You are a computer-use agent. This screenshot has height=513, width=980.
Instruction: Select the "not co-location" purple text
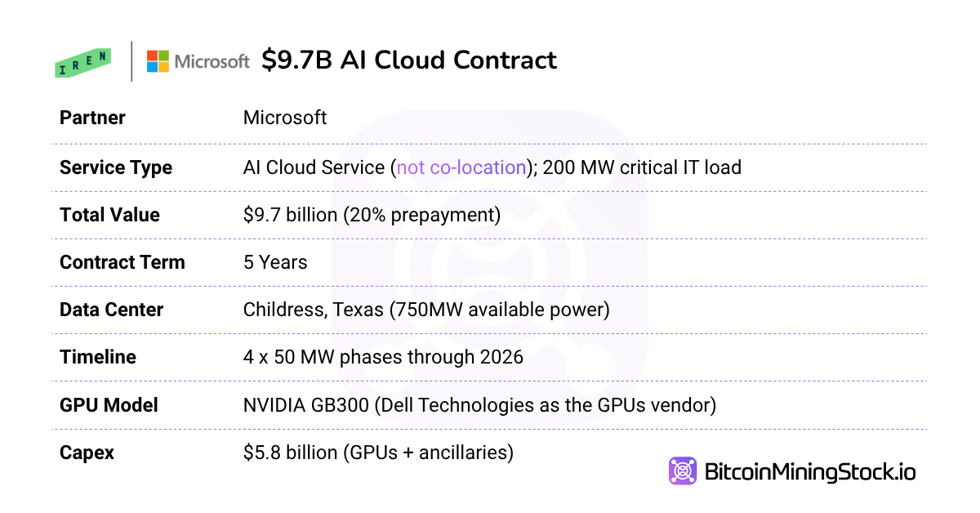click(x=461, y=167)
